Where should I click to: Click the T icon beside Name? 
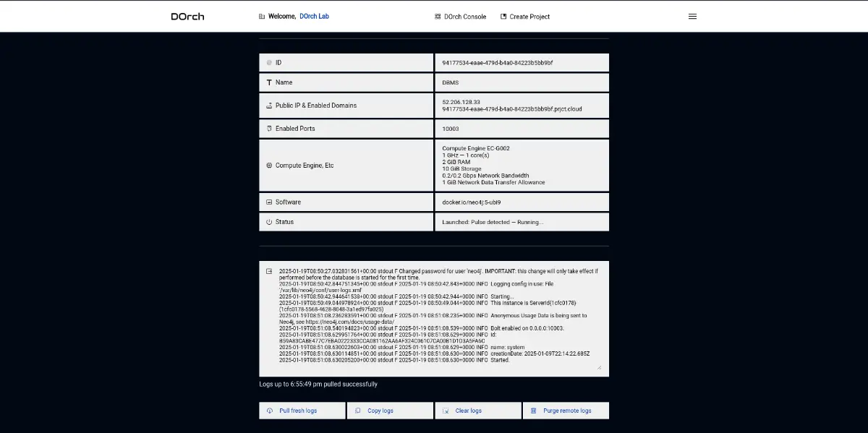pyautogui.click(x=269, y=82)
